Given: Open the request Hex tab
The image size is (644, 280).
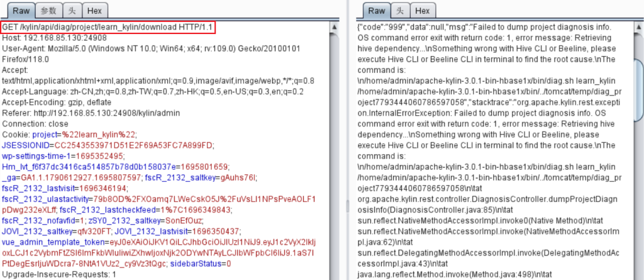Looking at the screenshot, I should 95,11.
